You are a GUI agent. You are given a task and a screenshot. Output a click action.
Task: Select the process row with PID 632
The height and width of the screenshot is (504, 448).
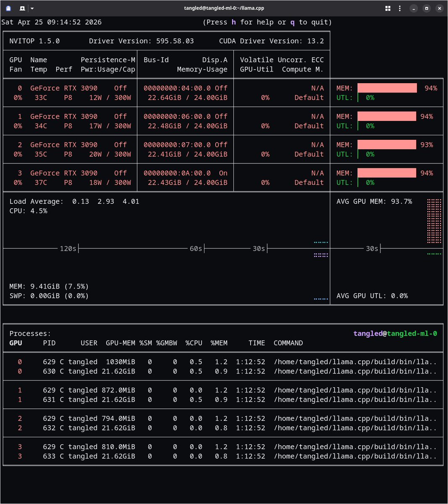point(223,428)
